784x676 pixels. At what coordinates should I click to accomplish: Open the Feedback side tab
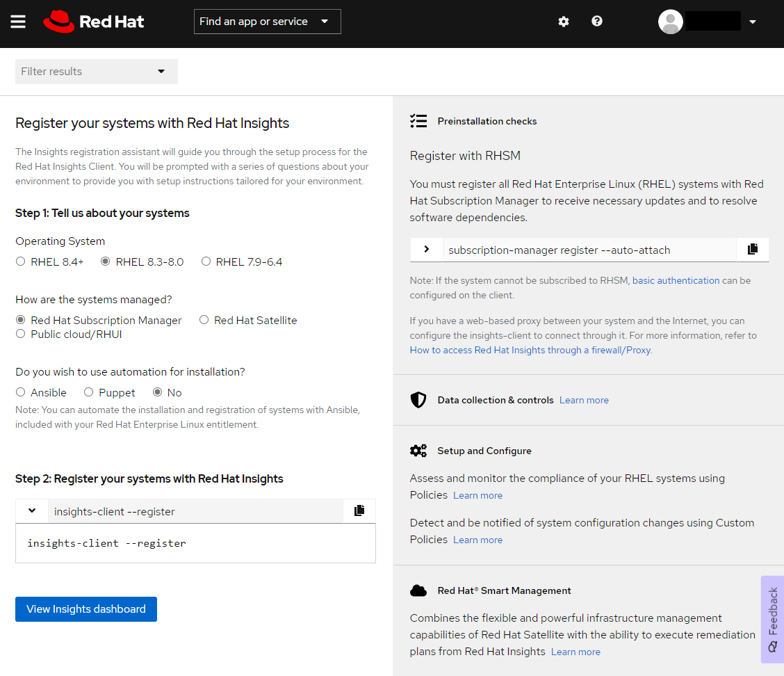pos(773,619)
